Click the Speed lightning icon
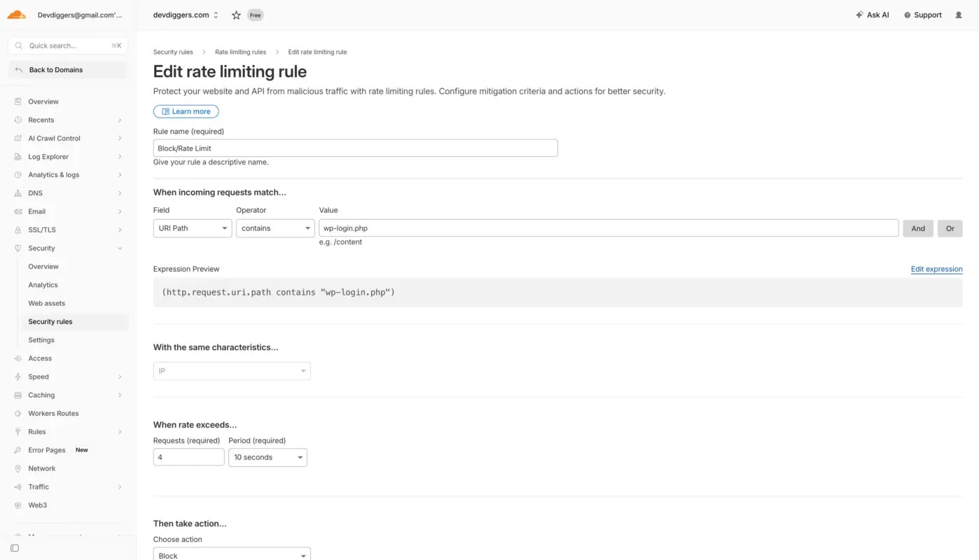979x560 pixels. (x=18, y=377)
